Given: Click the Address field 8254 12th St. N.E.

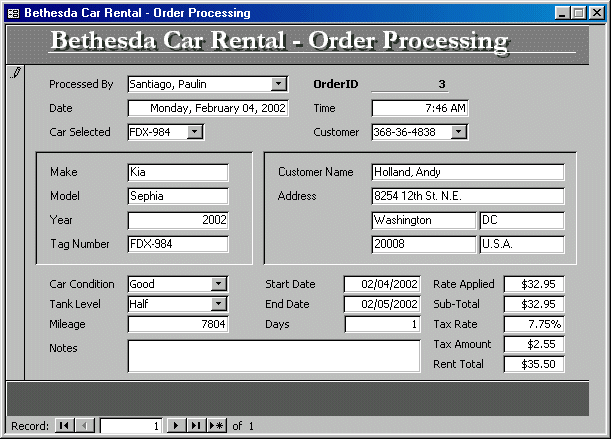Looking at the screenshot, I should coord(468,196).
